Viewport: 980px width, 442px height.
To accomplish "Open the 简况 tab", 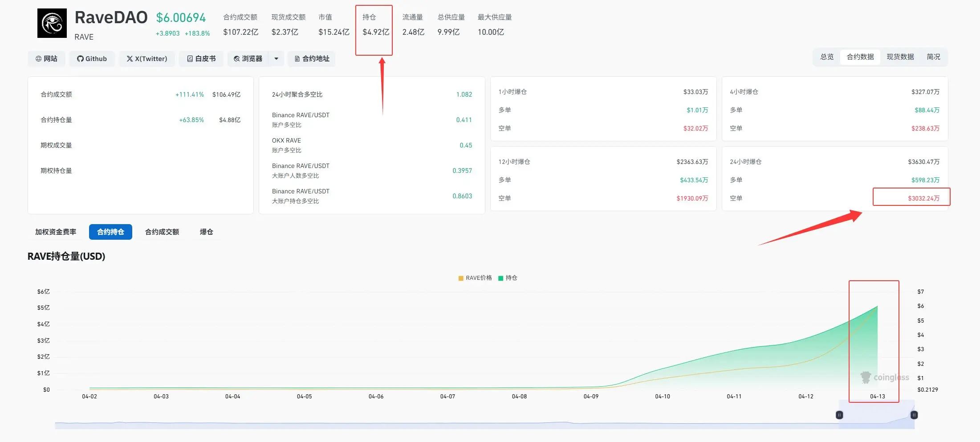I will (x=934, y=57).
